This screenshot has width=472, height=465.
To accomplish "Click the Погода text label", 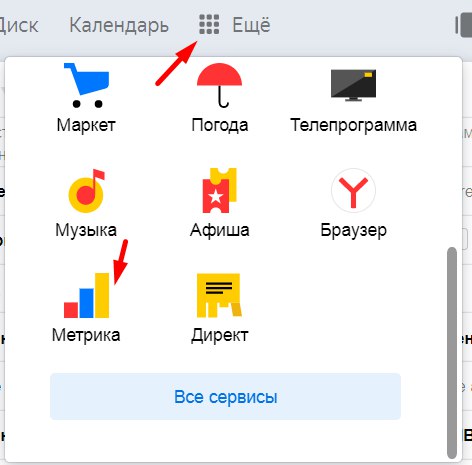I will 220,126.
